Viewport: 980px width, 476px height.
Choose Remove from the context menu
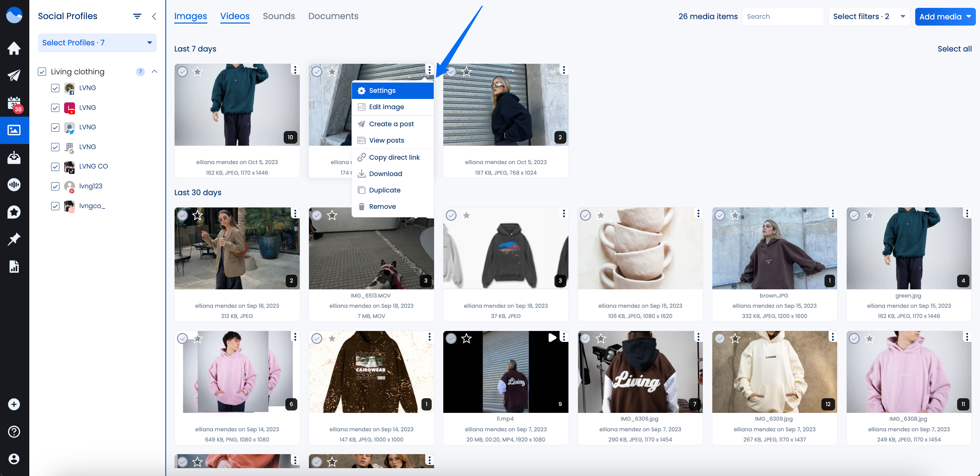[392, 207]
